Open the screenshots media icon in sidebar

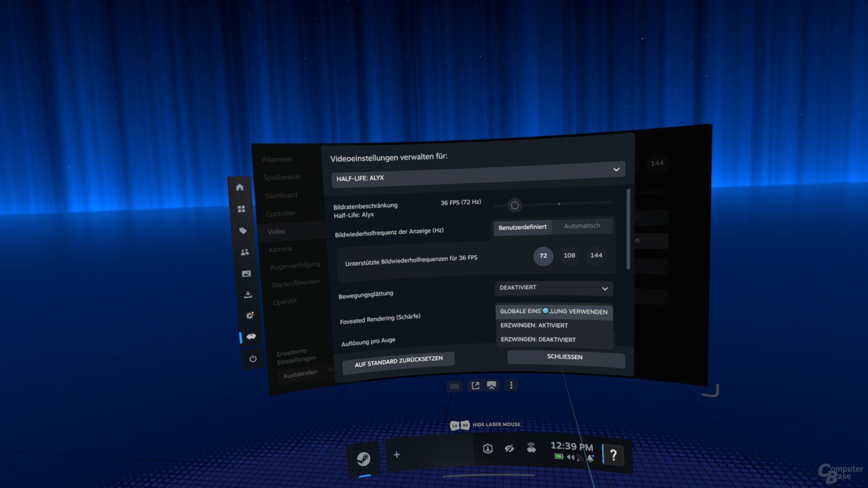(x=246, y=273)
